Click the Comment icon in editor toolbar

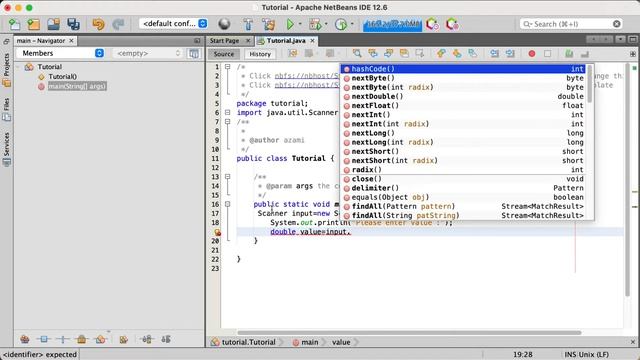(569, 53)
